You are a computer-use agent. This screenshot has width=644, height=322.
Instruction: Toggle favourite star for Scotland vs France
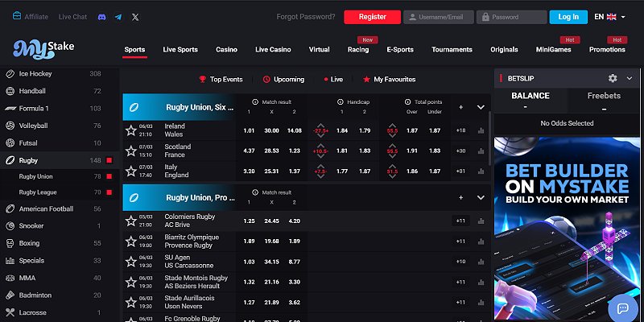pyautogui.click(x=131, y=151)
